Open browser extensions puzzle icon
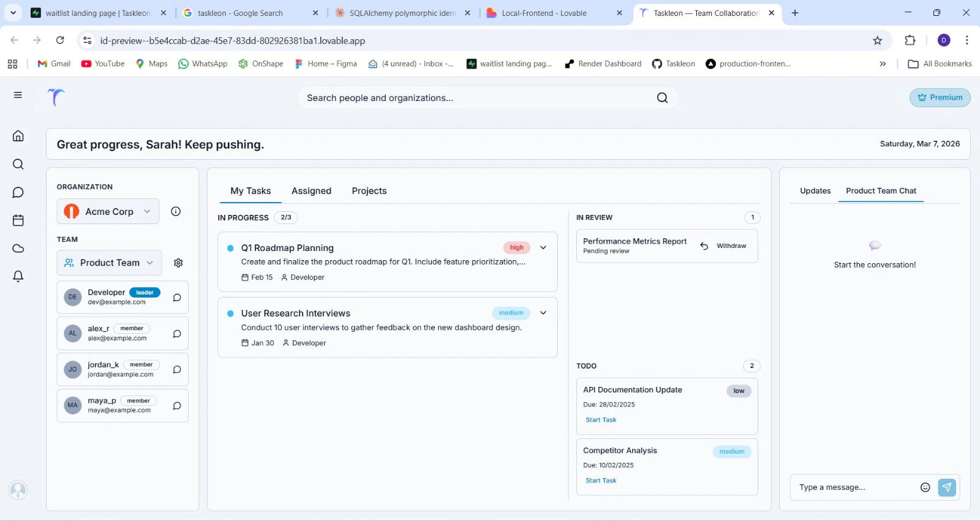Screen dimensions: 980x521 (910, 40)
